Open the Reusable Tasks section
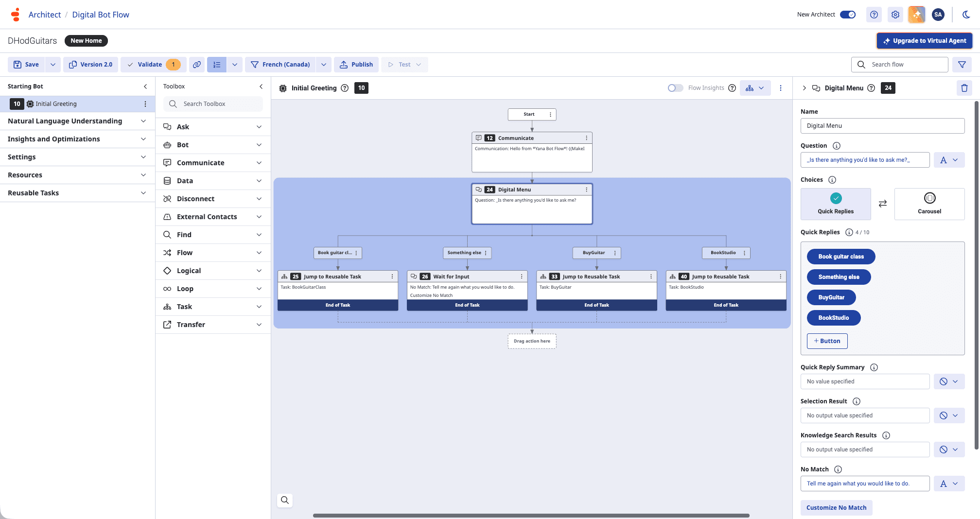The height and width of the screenshot is (519, 980). pyautogui.click(x=77, y=193)
